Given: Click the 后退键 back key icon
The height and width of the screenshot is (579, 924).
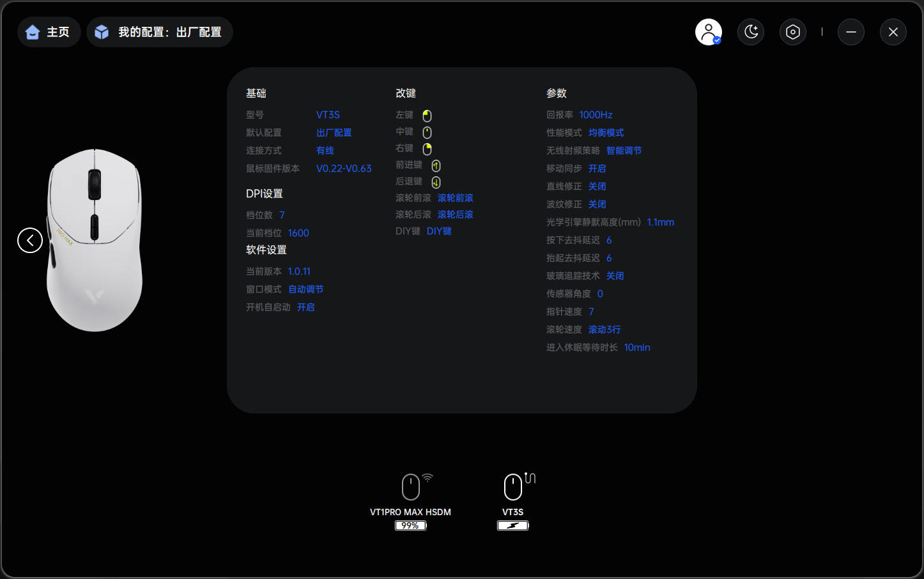Looking at the screenshot, I should (436, 182).
